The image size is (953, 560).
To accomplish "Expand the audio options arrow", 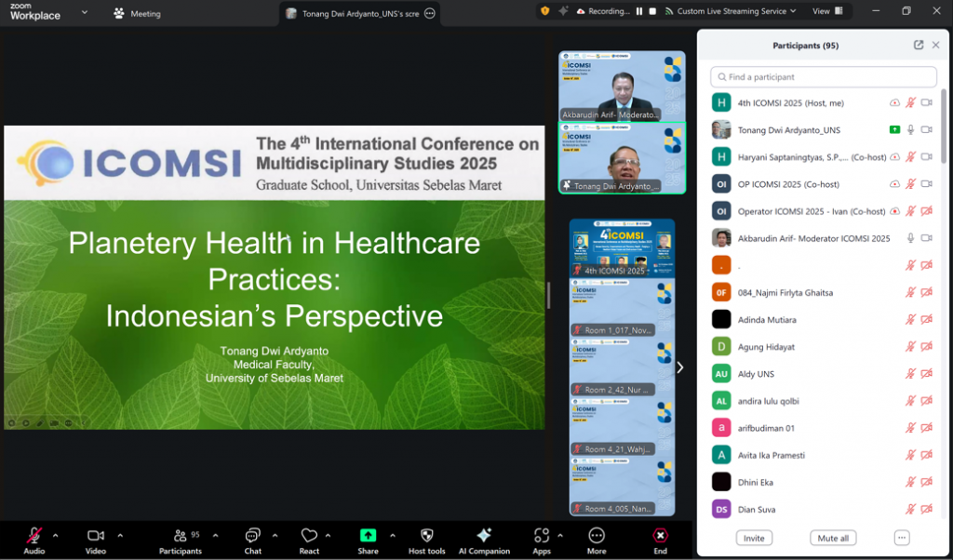I will [55, 535].
